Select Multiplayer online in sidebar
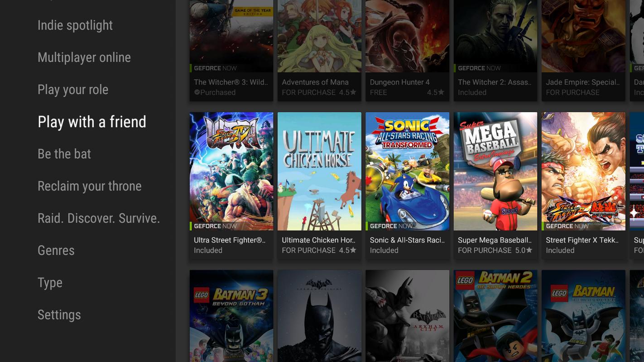The image size is (644, 362). click(x=84, y=57)
